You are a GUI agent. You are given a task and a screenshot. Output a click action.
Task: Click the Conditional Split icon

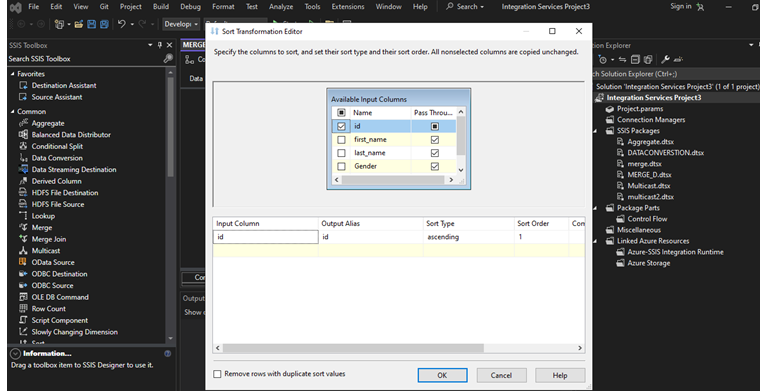[x=23, y=146]
